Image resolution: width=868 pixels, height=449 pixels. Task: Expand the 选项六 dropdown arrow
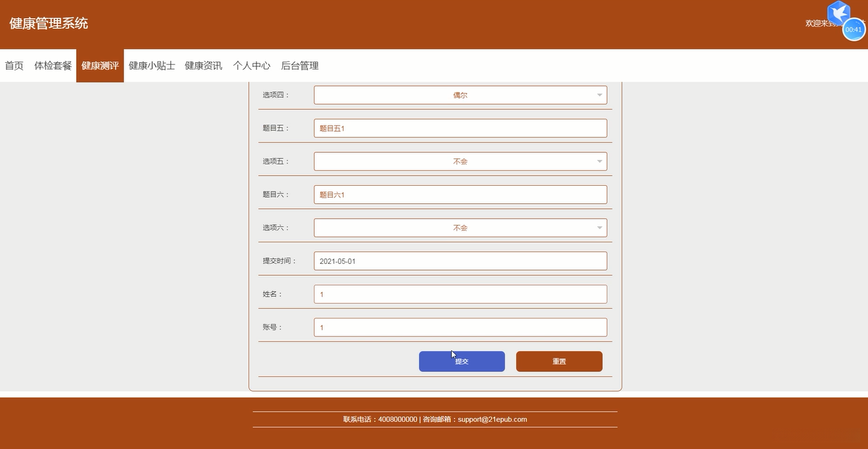click(598, 227)
